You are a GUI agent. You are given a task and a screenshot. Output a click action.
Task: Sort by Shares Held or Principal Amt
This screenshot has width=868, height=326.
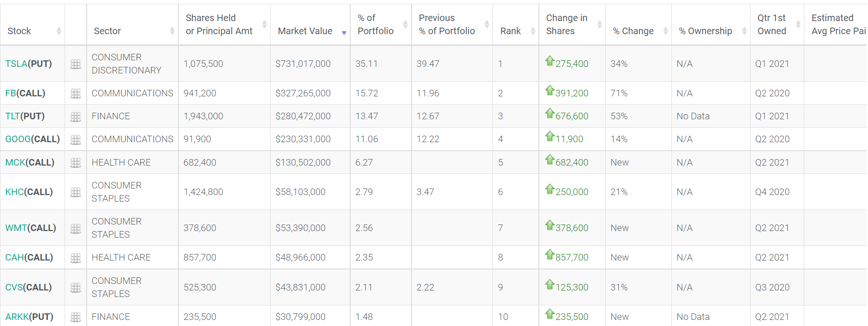click(219, 24)
